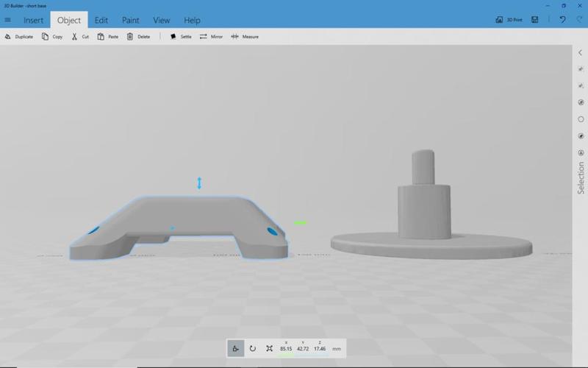Click the Paste clipboard icon
Screen dimensions: 588x368
click(101, 36)
